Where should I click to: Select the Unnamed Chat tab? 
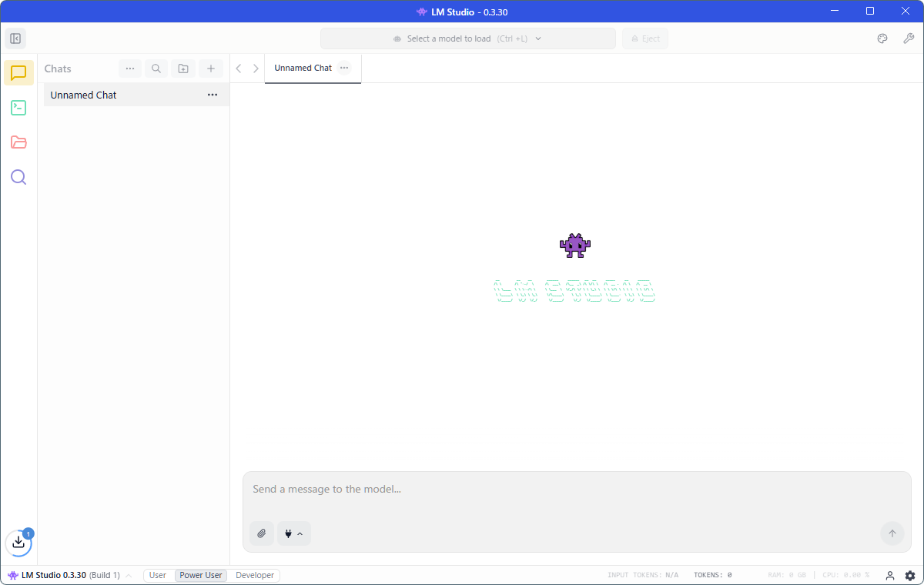[303, 68]
